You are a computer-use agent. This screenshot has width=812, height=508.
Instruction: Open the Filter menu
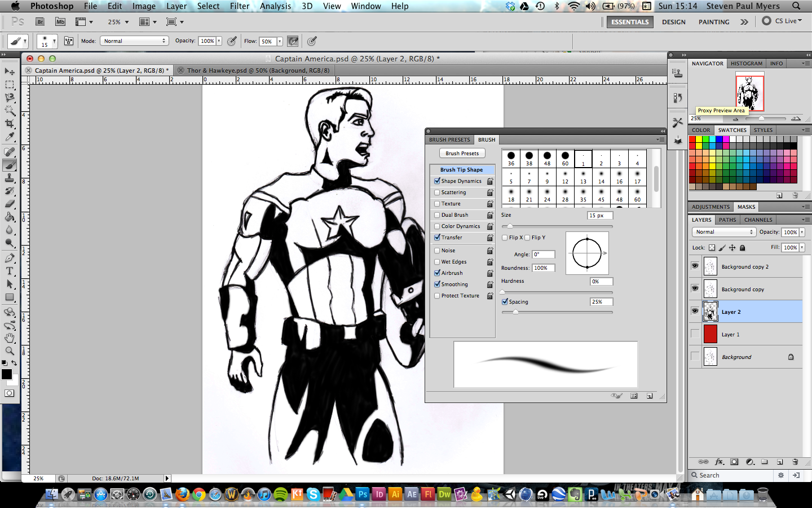(x=240, y=6)
